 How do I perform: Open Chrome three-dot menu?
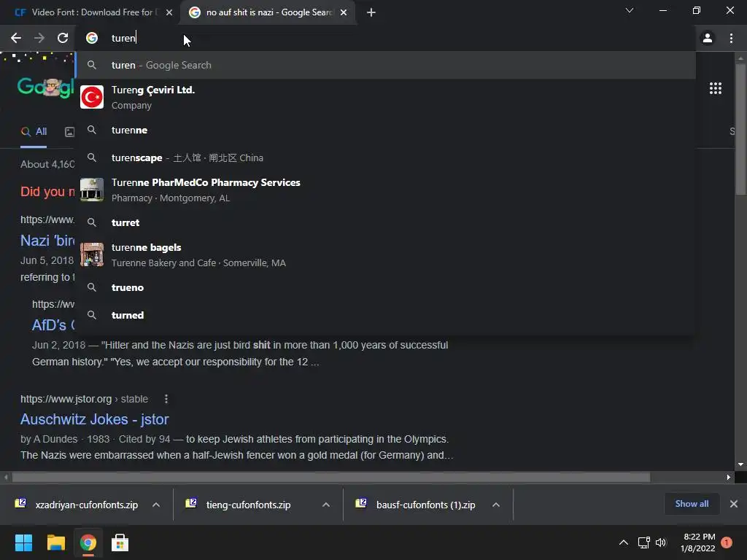point(731,38)
